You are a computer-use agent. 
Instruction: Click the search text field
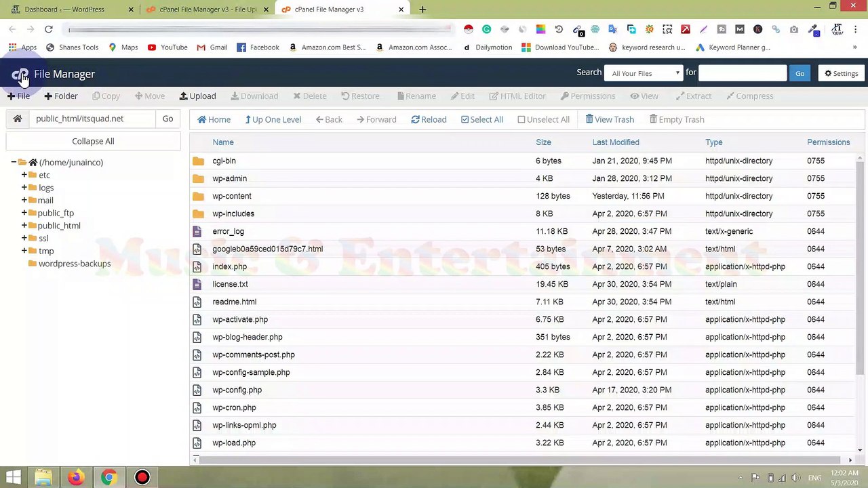pos(742,73)
